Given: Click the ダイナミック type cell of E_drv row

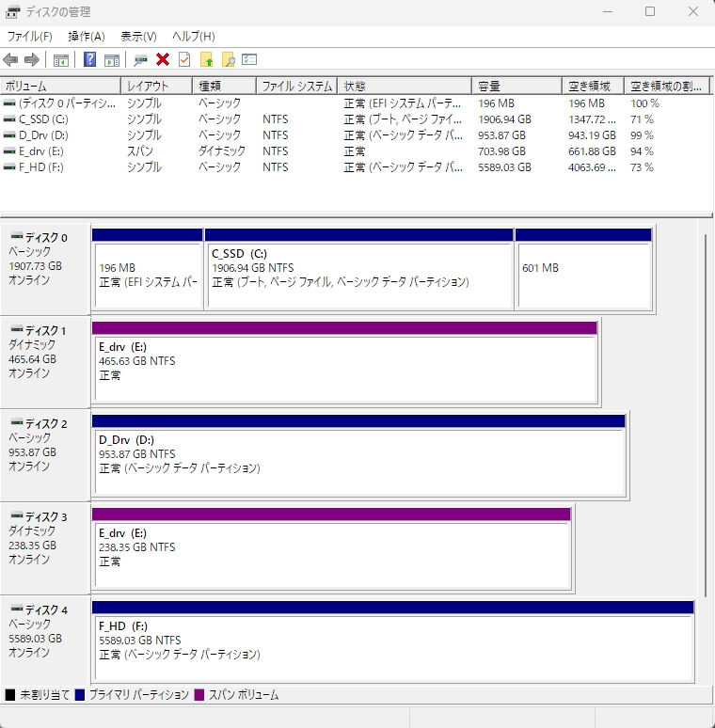Looking at the screenshot, I should (222, 151).
